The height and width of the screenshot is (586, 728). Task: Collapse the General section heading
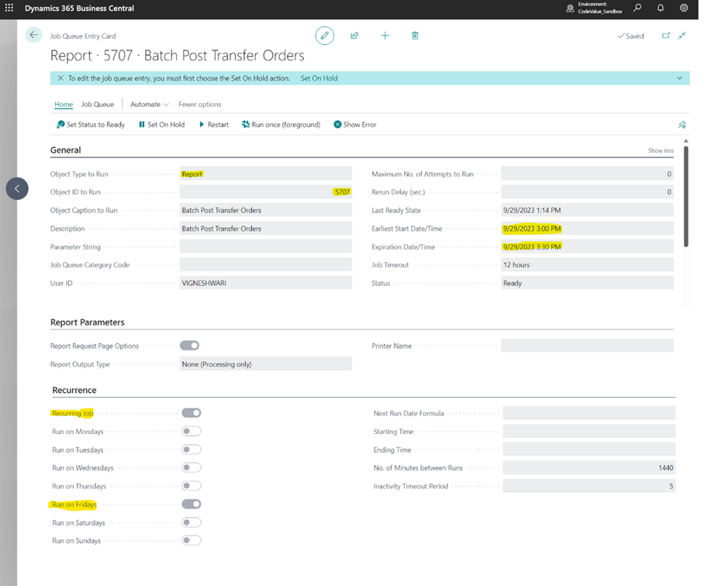(x=65, y=150)
